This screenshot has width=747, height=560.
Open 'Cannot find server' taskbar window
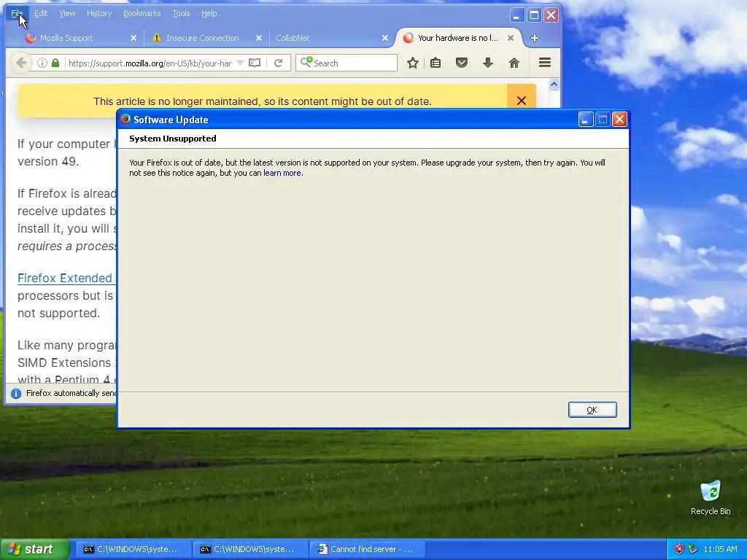[366, 549]
